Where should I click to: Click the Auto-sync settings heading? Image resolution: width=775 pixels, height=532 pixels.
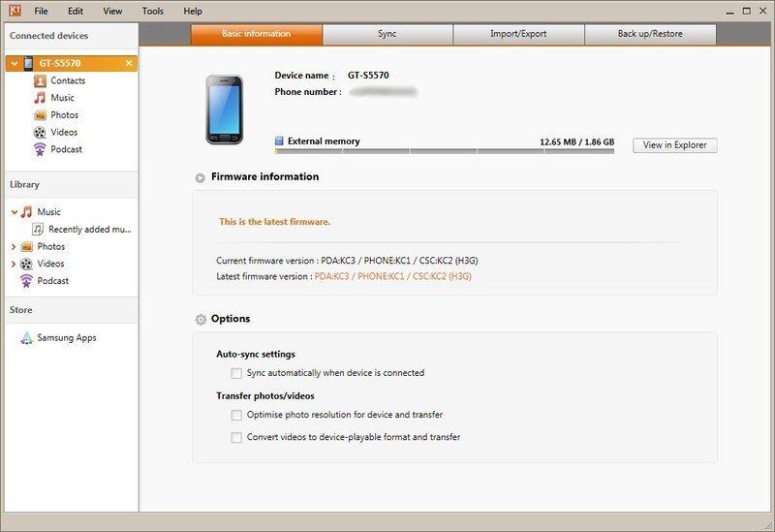[x=256, y=355]
